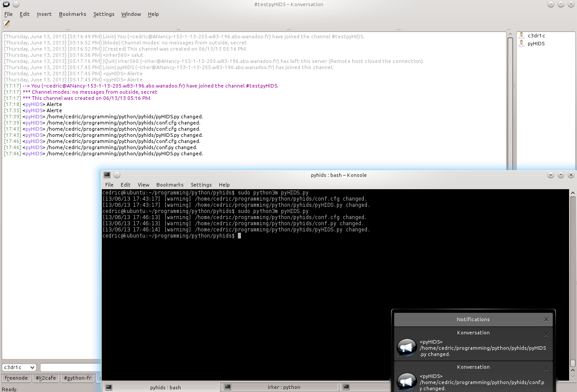
Task: Open the Konversation Settings menu
Action: tap(104, 14)
